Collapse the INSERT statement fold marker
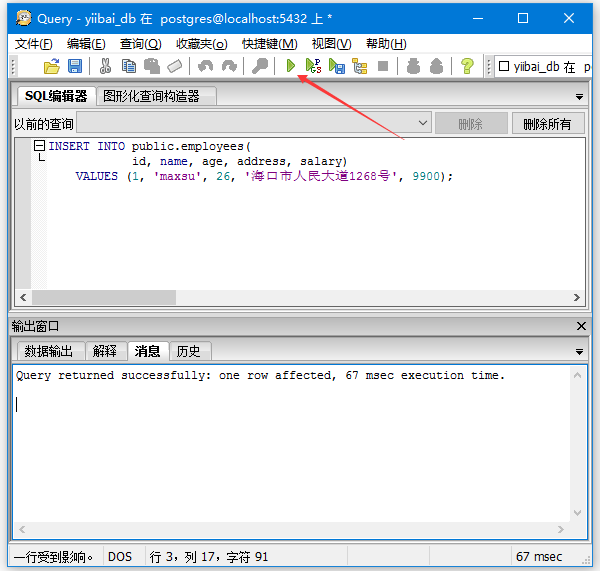This screenshot has height=571, width=600. [x=40, y=146]
